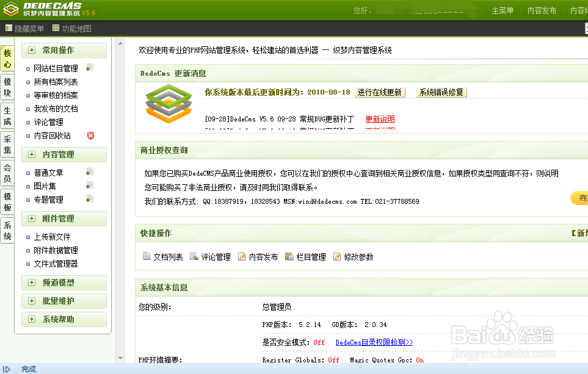Click the 系统错误修复 button

tap(441, 92)
